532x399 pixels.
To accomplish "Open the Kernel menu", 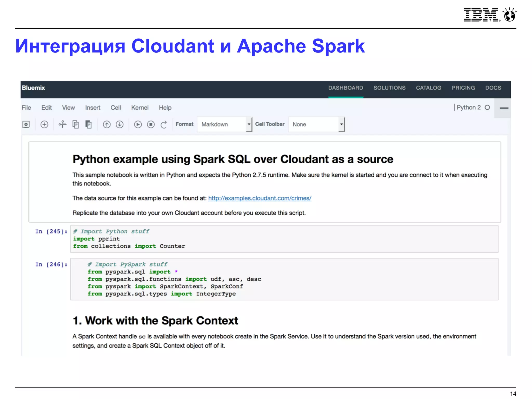I will pos(140,108).
